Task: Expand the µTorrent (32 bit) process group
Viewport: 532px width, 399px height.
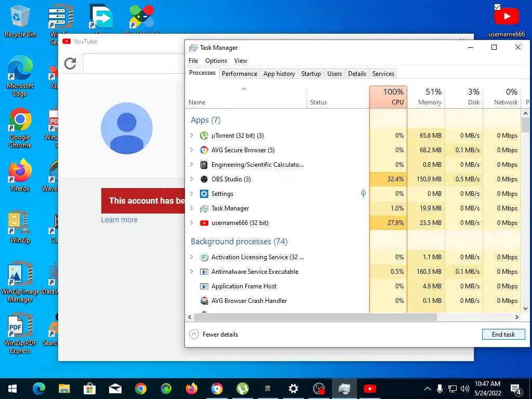Action: pyautogui.click(x=192, y=136)
